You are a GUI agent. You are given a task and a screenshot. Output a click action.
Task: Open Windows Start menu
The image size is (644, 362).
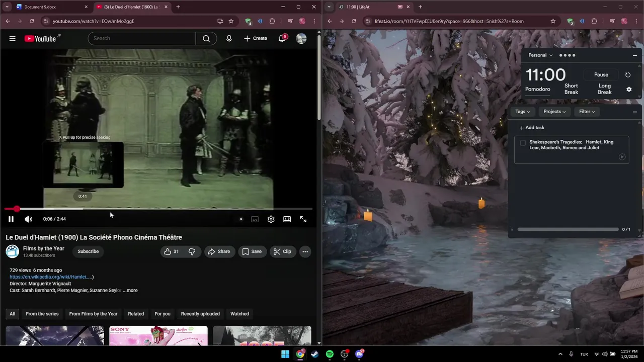(x=285, y=354)
